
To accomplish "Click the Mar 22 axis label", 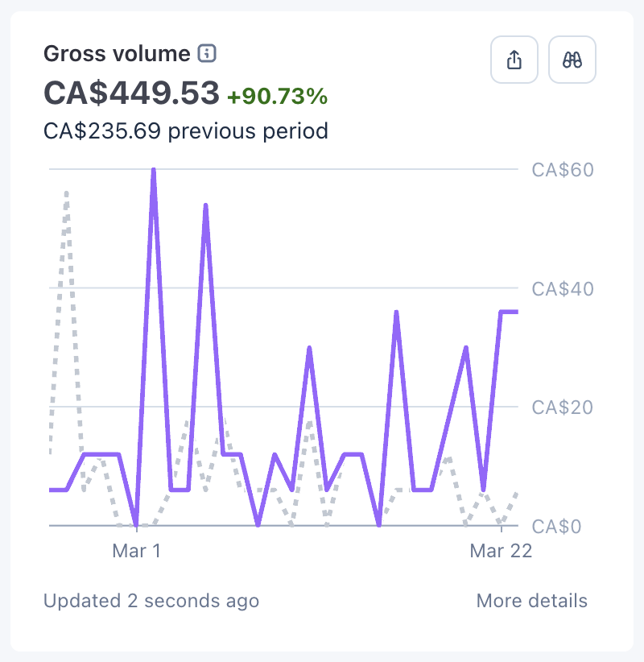I will click(501, 551).
